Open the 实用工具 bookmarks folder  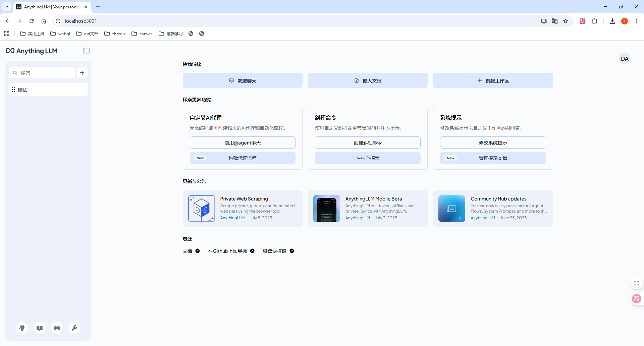coord(33,34)
